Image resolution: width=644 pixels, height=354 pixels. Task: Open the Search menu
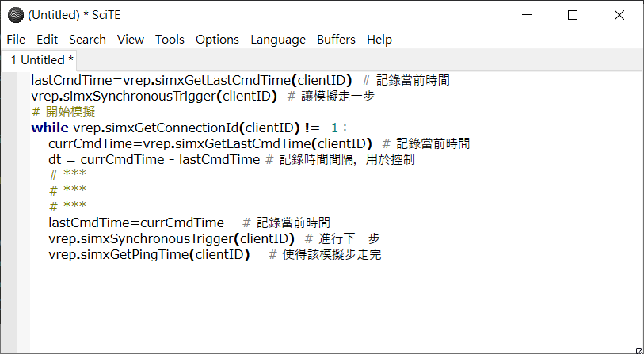click(87, 40)
